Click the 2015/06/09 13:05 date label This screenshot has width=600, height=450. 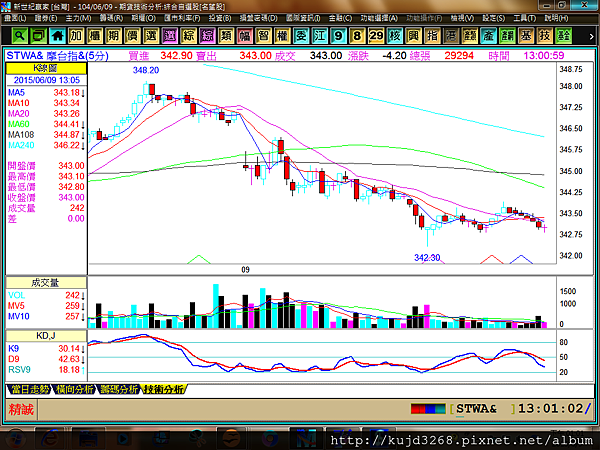point(47,80)
